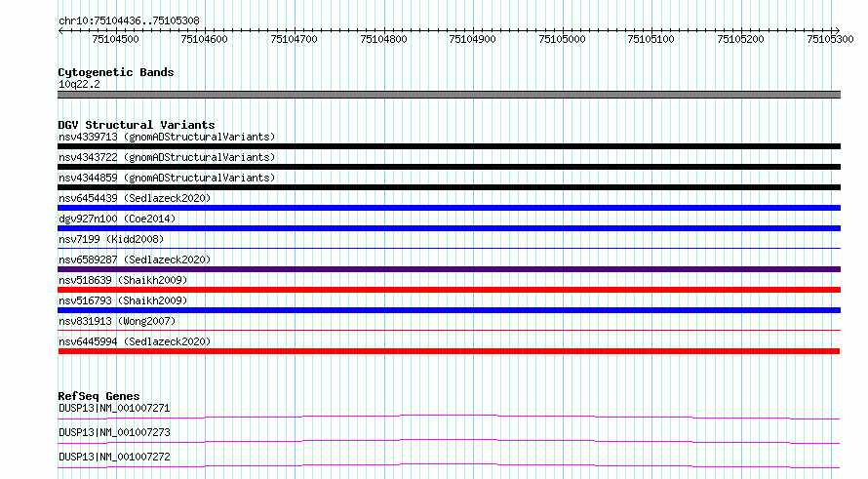Click the Cytogenetic Bands track heading
This screenshot has height=479, width=868.
[116, 72]
